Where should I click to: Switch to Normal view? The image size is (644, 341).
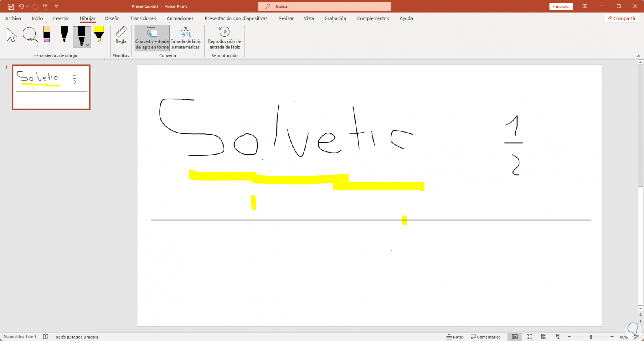point(515,337)
